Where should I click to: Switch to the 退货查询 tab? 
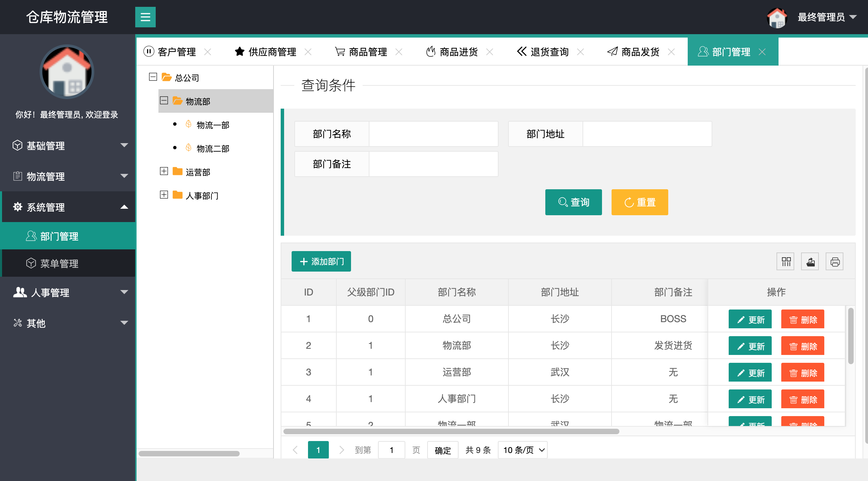click(x=550, y=52)
